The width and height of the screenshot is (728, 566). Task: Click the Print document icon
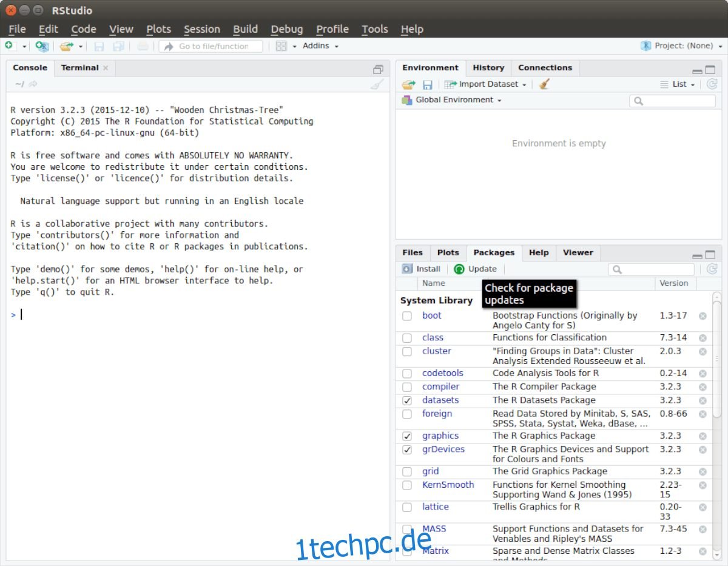[x=142, y=46]
